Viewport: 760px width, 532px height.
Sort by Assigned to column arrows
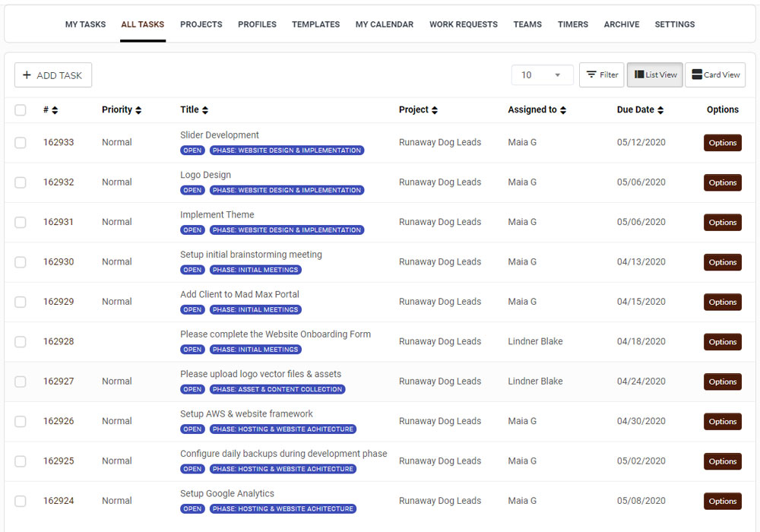click(x=562, y=110)
